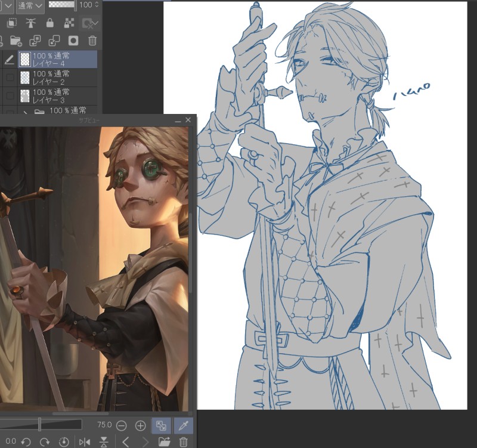Viewport: 477px width, 448px height.
Task: Click the レイヤー 2 layer thumbnail
Action: pyautogui.click(x=24, y=78)
